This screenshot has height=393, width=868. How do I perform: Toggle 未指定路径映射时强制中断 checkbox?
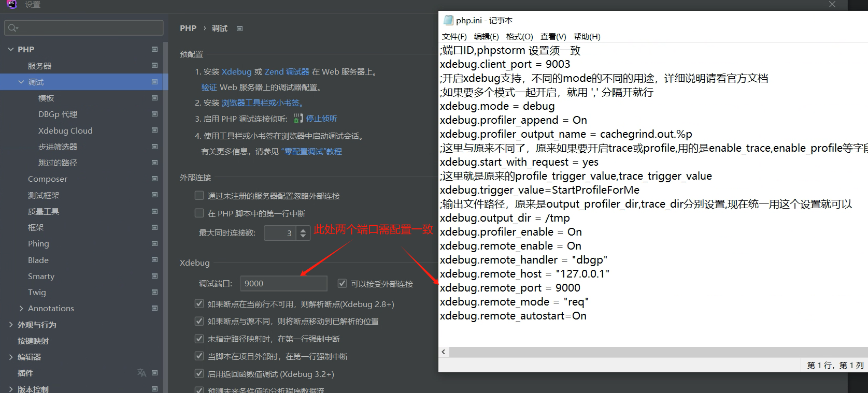(199, 339)
